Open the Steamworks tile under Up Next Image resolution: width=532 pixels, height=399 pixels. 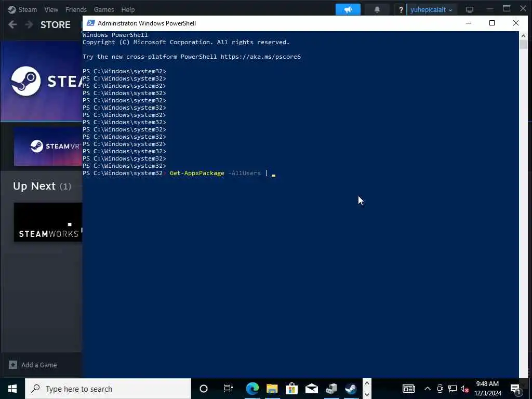[48, 222]
